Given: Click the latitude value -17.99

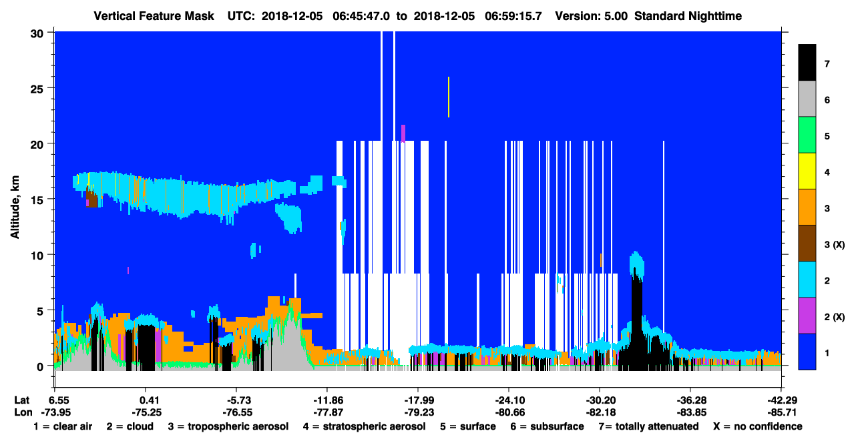Looking at the screenshot, I should click(418, 400).
